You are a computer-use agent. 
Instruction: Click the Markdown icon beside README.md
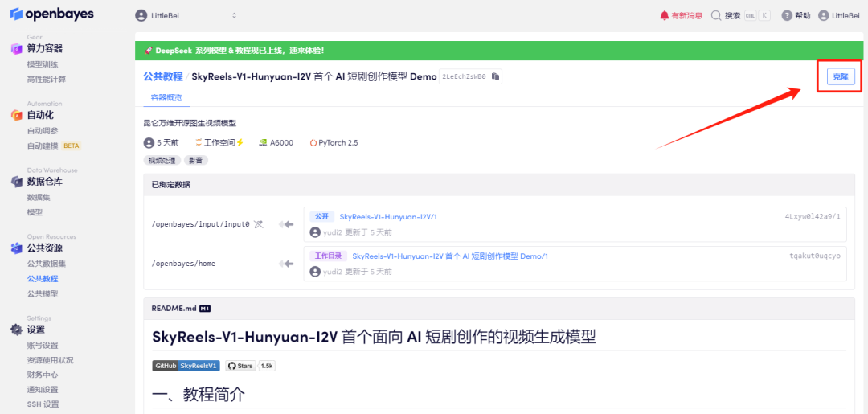click(x=205, y=308)
